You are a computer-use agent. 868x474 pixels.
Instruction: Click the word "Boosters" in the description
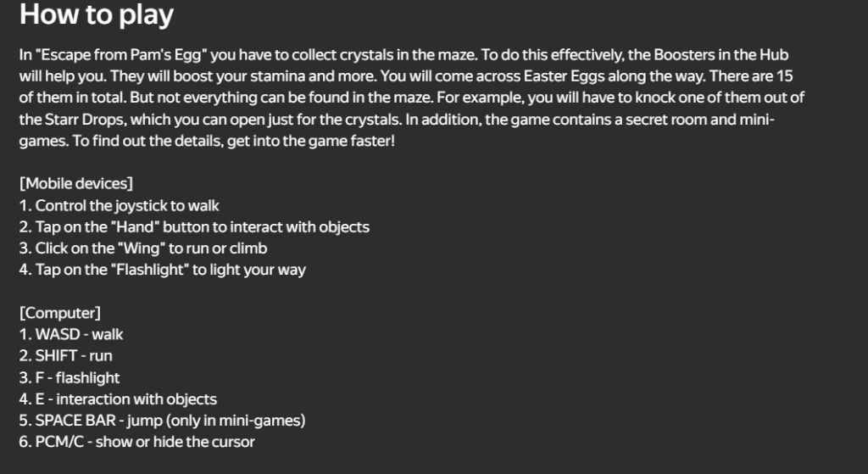[711, 56]
